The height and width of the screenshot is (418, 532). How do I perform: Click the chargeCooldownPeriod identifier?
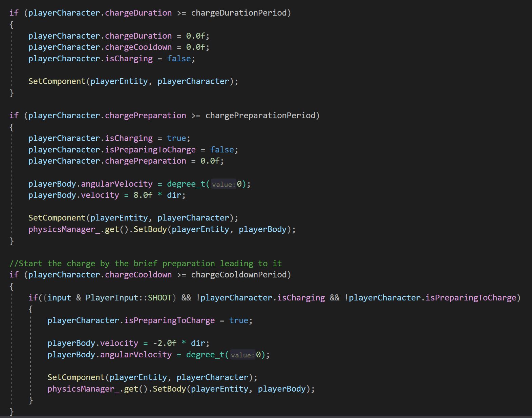pos(239,275)
